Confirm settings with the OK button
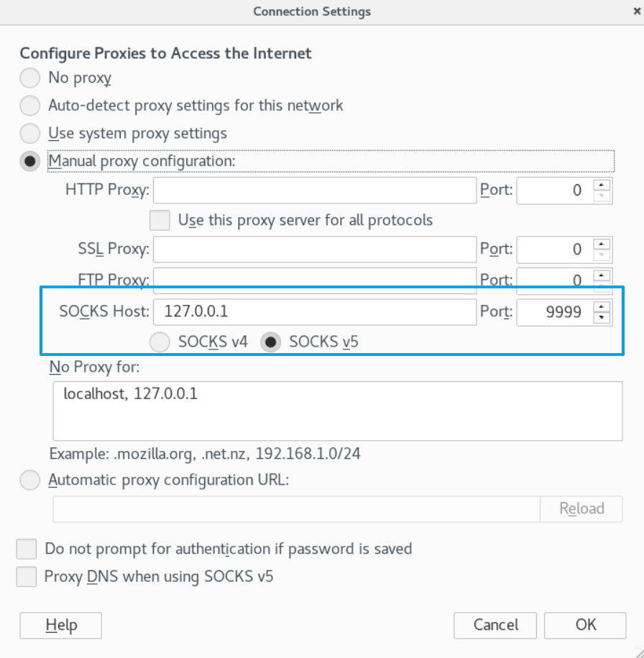 click(586, 625)
